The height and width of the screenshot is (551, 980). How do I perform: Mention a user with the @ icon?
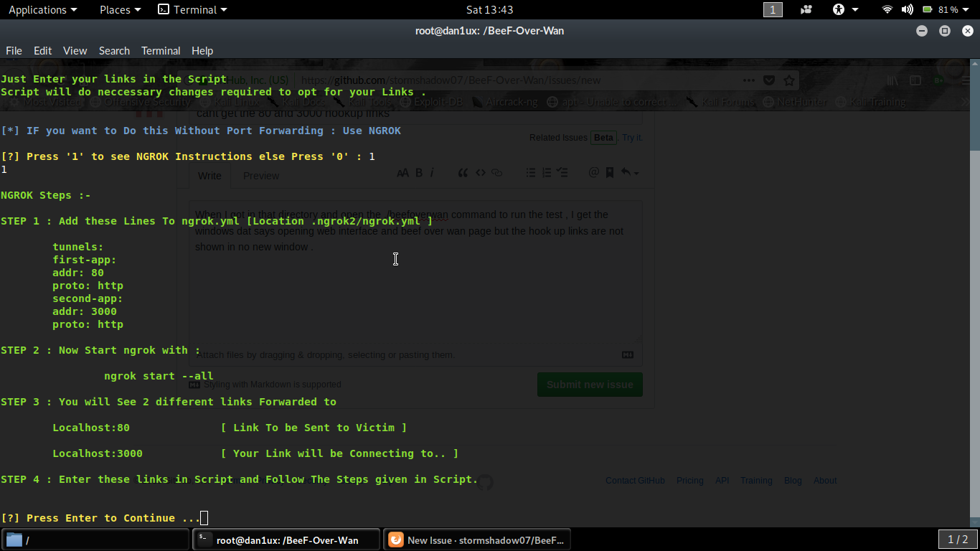(594, 172)
